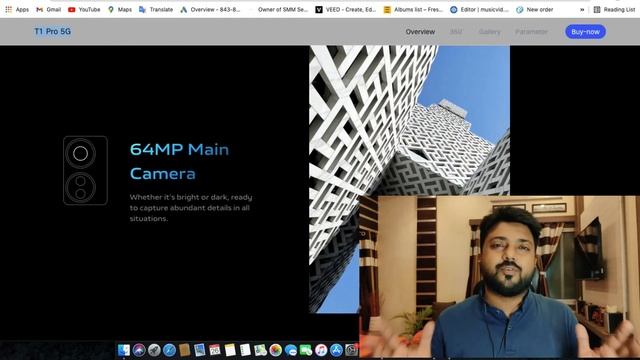
Task: Open the Apps grid shortcut
Action: 17,9
